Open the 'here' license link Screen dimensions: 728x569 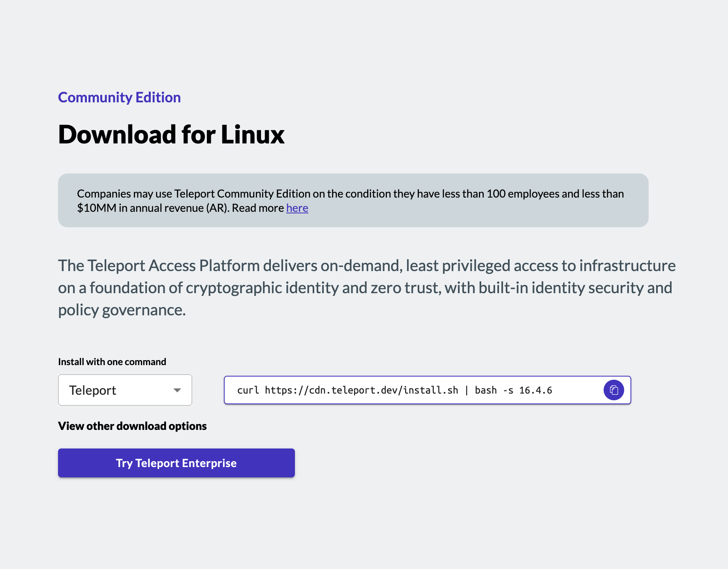coord(297,208)
